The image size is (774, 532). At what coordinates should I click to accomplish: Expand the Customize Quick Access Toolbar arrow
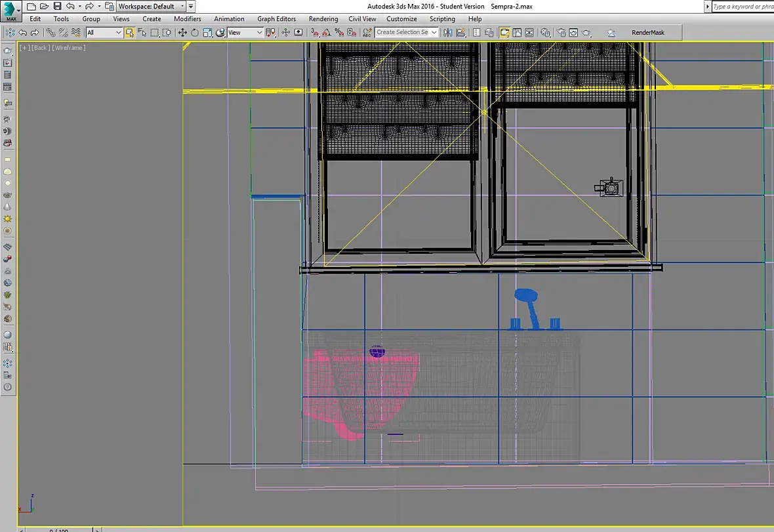pos(190,7)
